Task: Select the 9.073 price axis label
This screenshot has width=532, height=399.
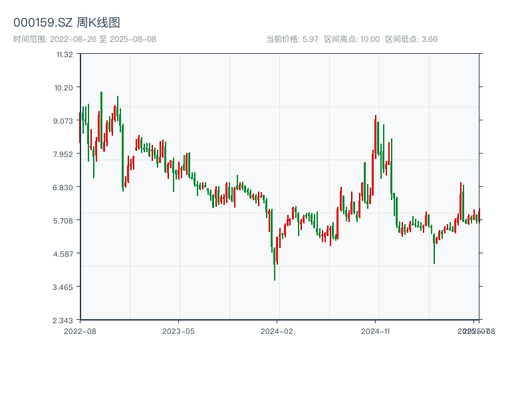Action: point(64,120)
